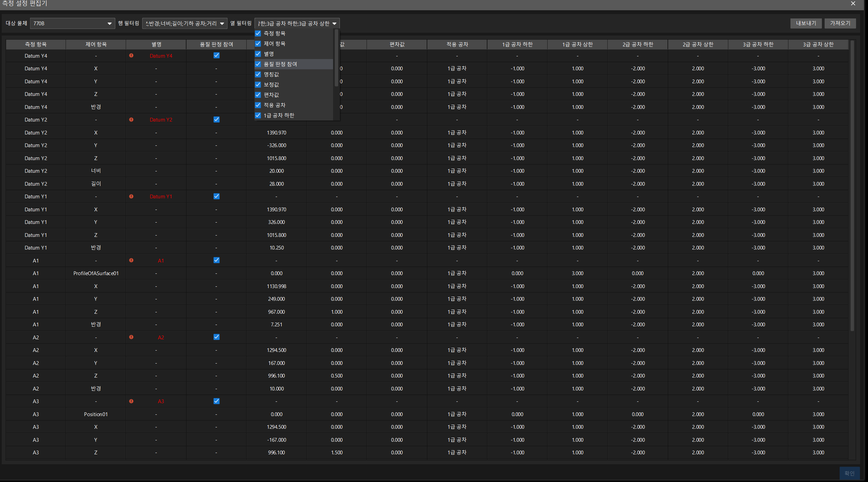
Task: Click the 너비 control item for Datum Y2
Action: [x=96, y=171]
